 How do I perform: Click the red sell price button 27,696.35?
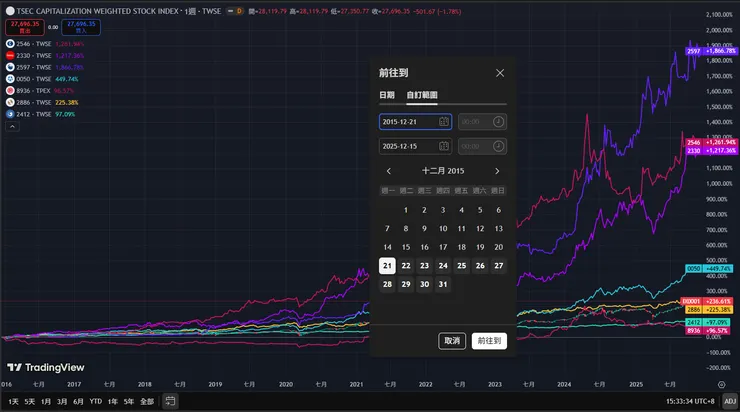tap(25, 27)
